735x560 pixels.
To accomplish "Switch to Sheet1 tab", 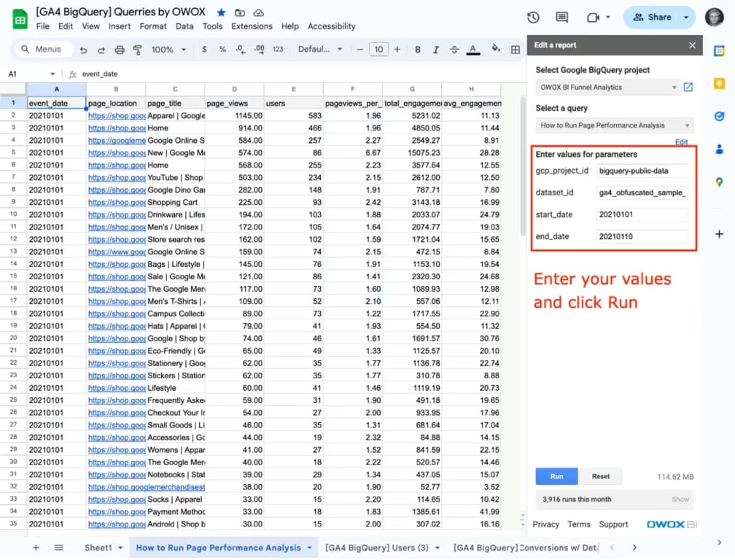I will tap(98, 548).
